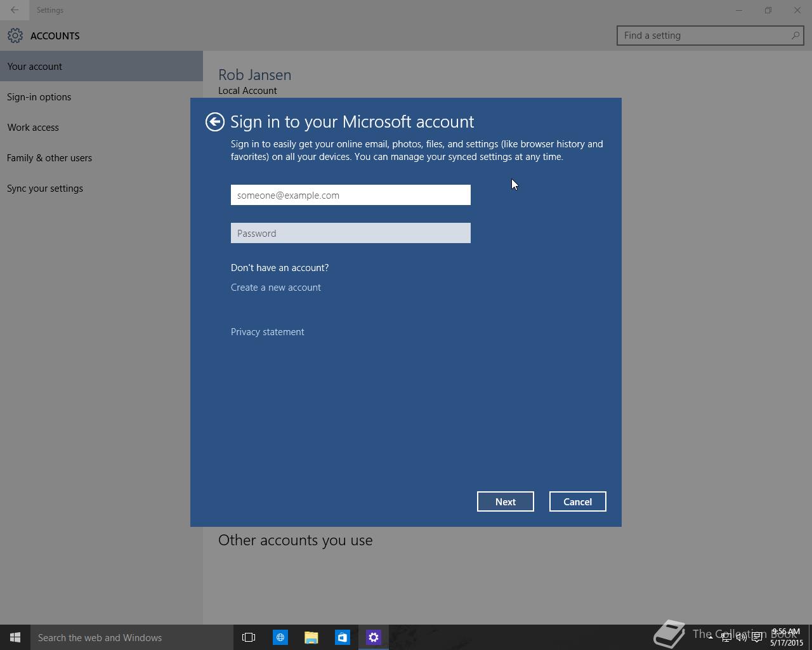The image size is (812, 650).
Task: Open the Create a new account link
Action: coord(276,288)
